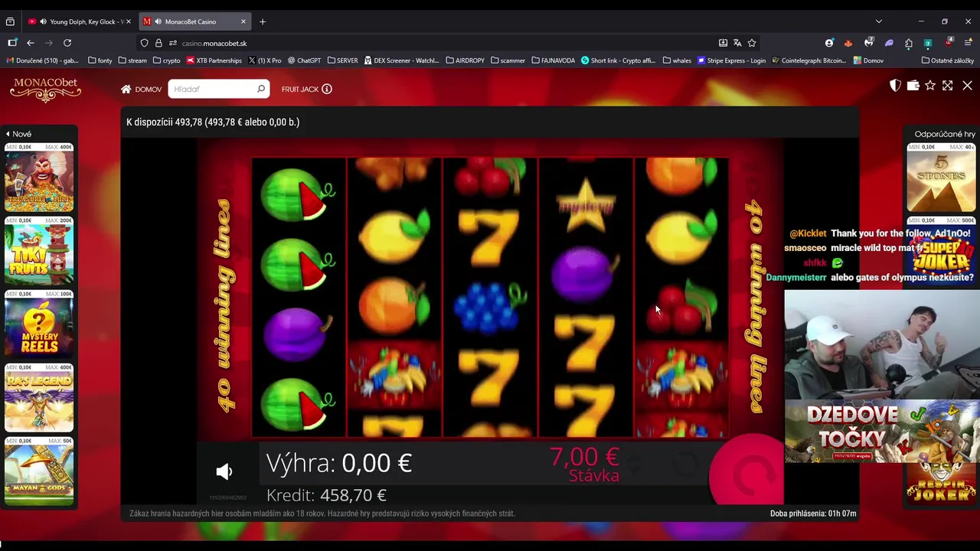Close the MonacoBet Casino tab
Viewport: 980px width, 551px height.
click(243, 21)
